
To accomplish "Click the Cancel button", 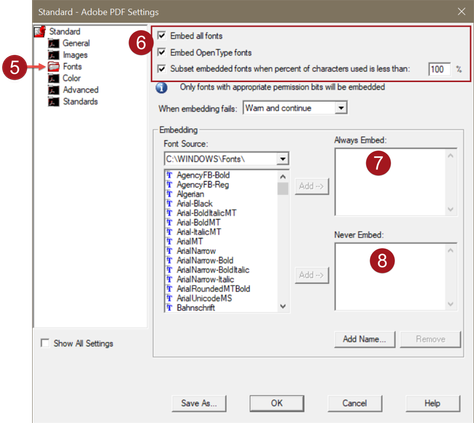I will [355, 403].
